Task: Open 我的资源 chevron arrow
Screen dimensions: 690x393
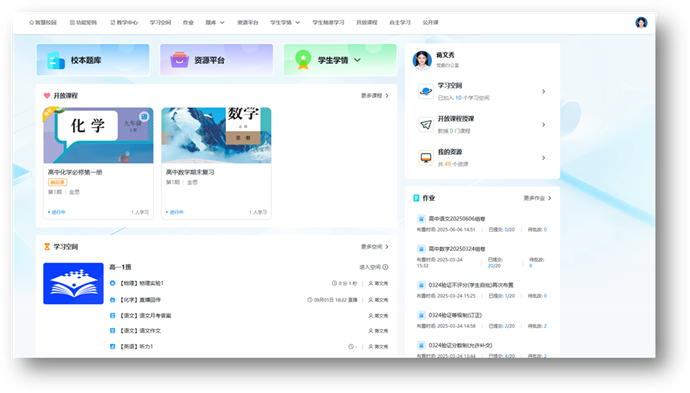Action: tap(543, 158)
